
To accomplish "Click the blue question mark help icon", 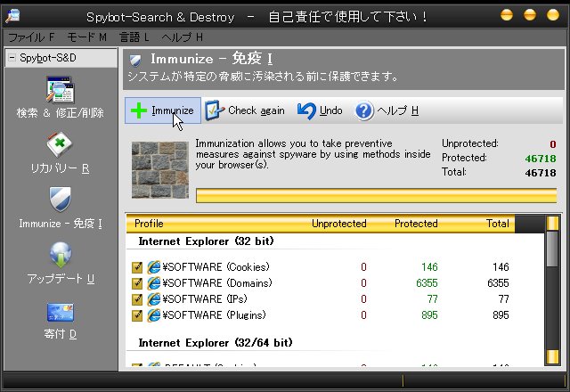I will [364, 110].
